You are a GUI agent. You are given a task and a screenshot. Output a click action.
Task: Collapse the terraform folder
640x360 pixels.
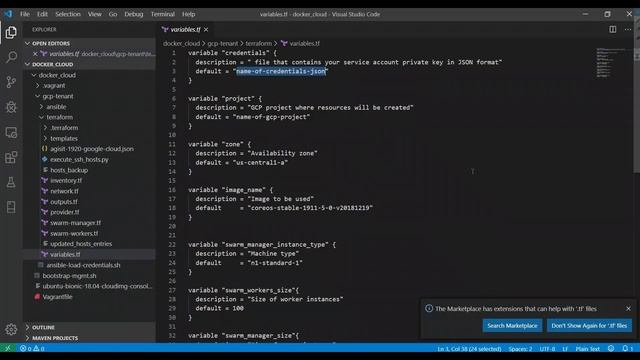click(x=42, y=117)
